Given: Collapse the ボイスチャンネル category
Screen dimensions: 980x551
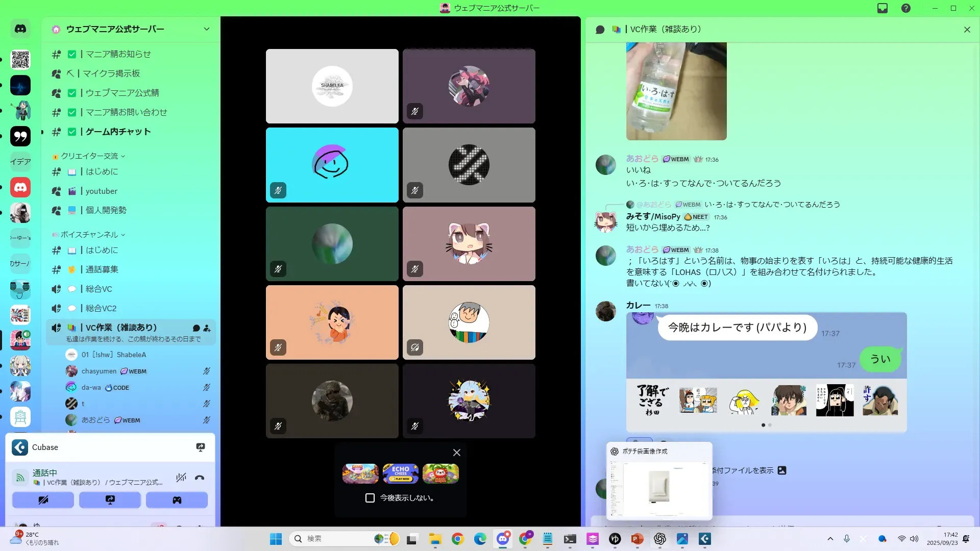Looking at the screenshot, I should 89,235.
